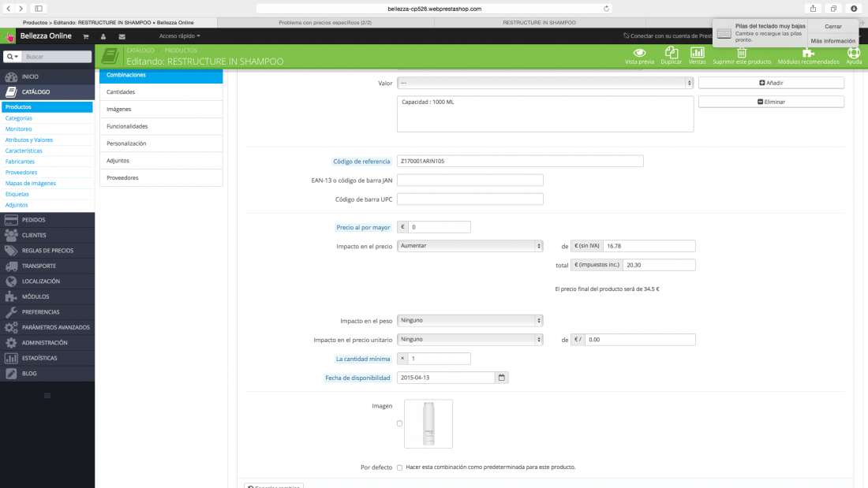Collapse the sidebar menu toggle

(x=47, y=396)
